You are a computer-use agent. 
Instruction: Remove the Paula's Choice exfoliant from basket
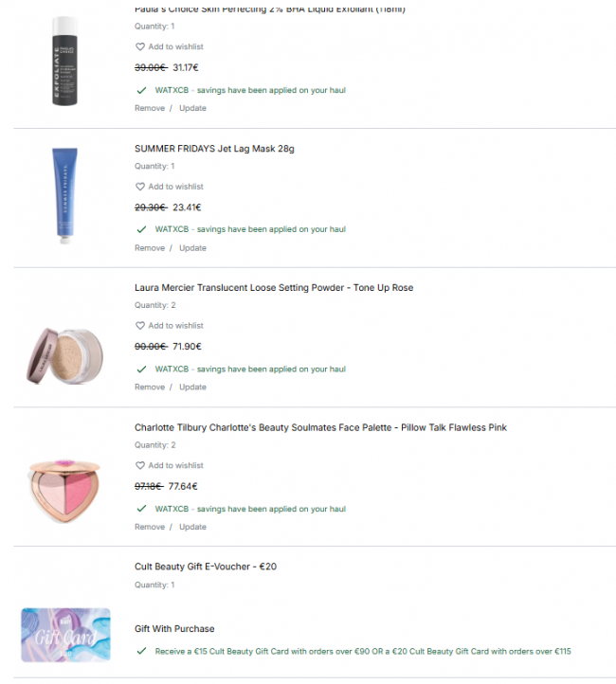(x=150, y=108)
